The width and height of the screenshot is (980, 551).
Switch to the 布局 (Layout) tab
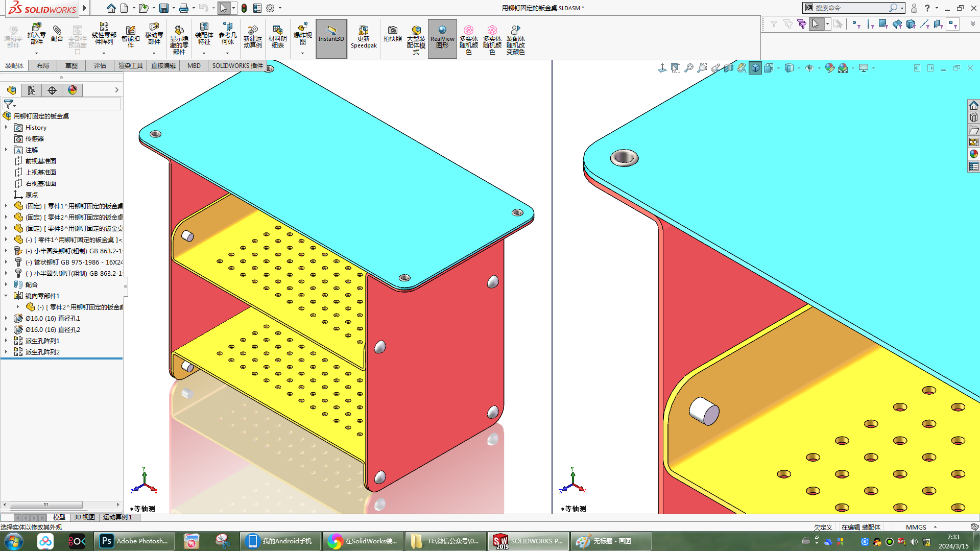pos(43,65)
